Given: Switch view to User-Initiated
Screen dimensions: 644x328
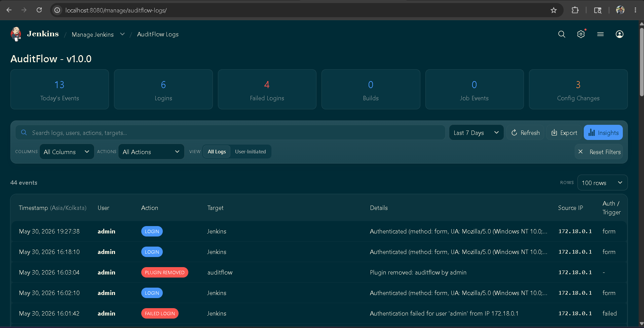Looking at the screenshot, I should point(251,152).
